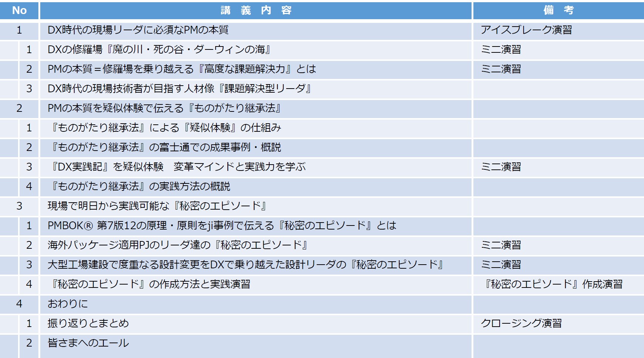Click the 'No' column header

click(19, 10)
